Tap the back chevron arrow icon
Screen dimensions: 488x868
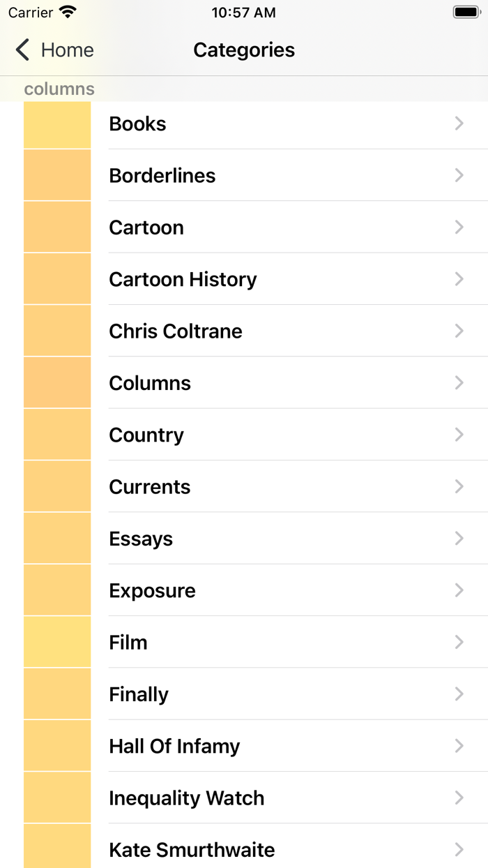(x=23, y=50)
